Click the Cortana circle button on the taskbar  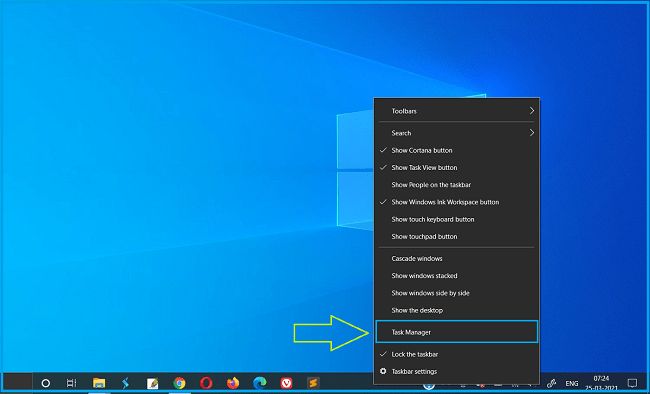(46, 383)
